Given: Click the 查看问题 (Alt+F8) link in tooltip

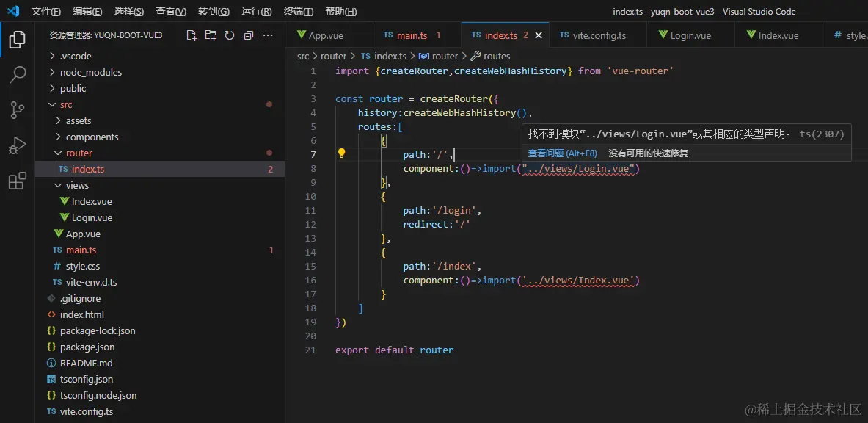Looking at the screenshot, I should pyautogui.click(x=563, y=153).
